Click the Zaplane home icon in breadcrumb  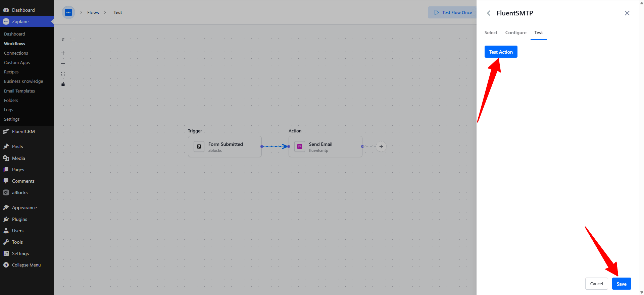tap(68, 12)
